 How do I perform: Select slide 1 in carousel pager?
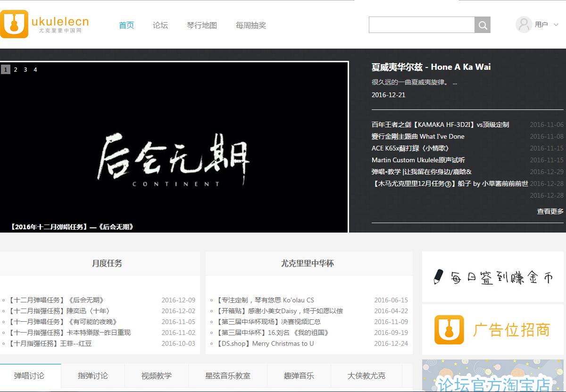6,69
